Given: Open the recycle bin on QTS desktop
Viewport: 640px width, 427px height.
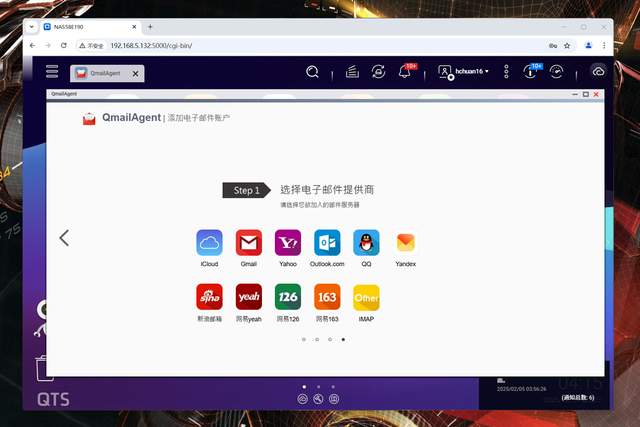Looking at the screenshot, I should (42, 368).
